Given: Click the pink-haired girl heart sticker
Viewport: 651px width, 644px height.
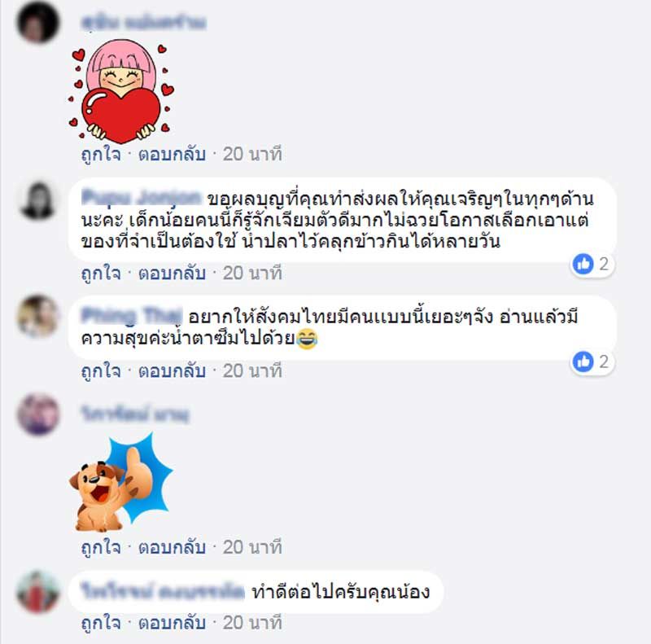Looking at the screenshot, I should (121, 91).
